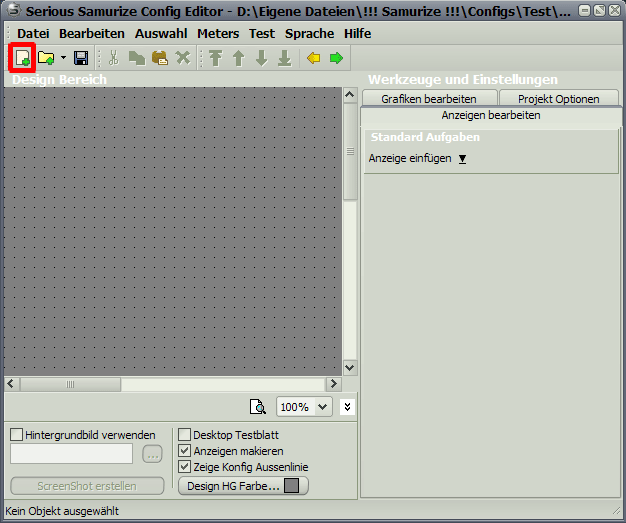Select the Anzeigen bearbeiten tab

tap(491, 115)
